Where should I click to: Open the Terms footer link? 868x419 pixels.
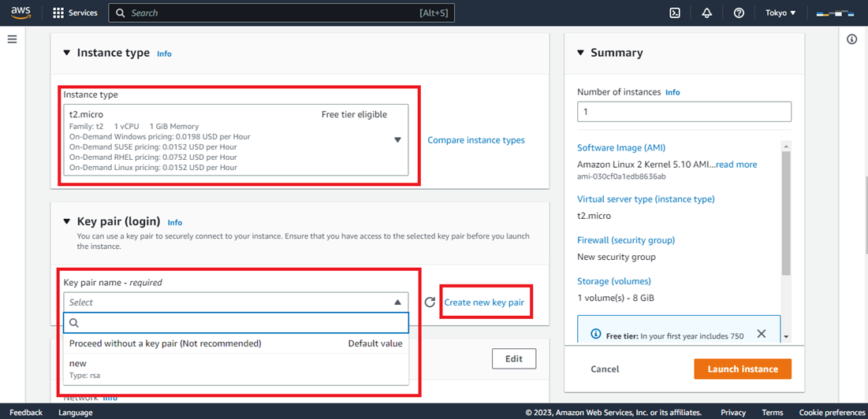tap(773, 413)
